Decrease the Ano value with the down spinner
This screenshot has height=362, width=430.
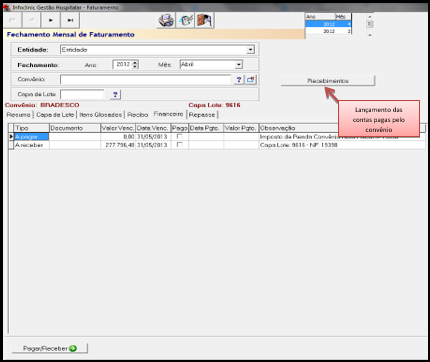(135, 66)
